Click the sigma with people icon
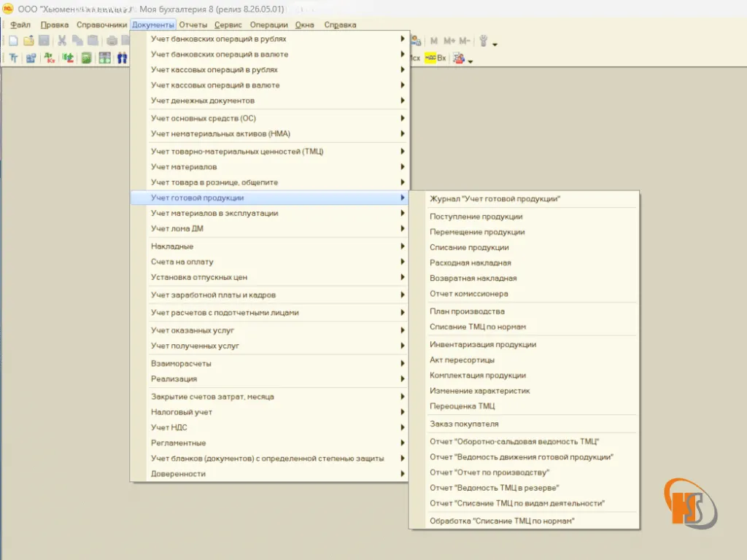The height and width of the screenshot is (560, 747). coord(460,58)
